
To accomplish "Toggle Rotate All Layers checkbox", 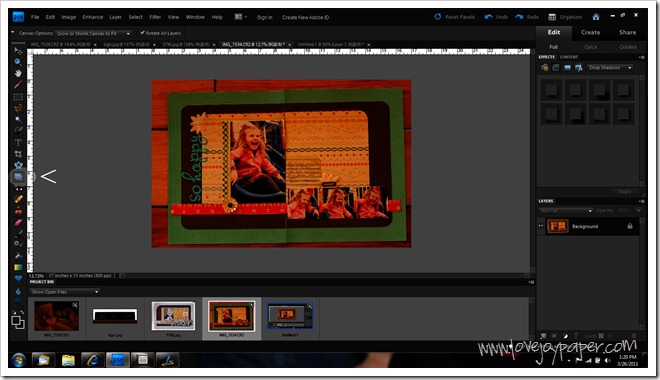I will click(x=143, y=33).
